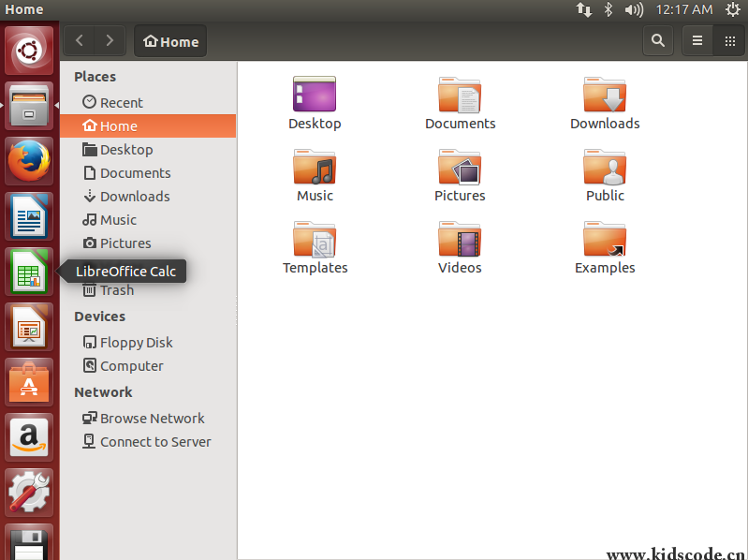Open the search magnifier in toolbar

658,40
